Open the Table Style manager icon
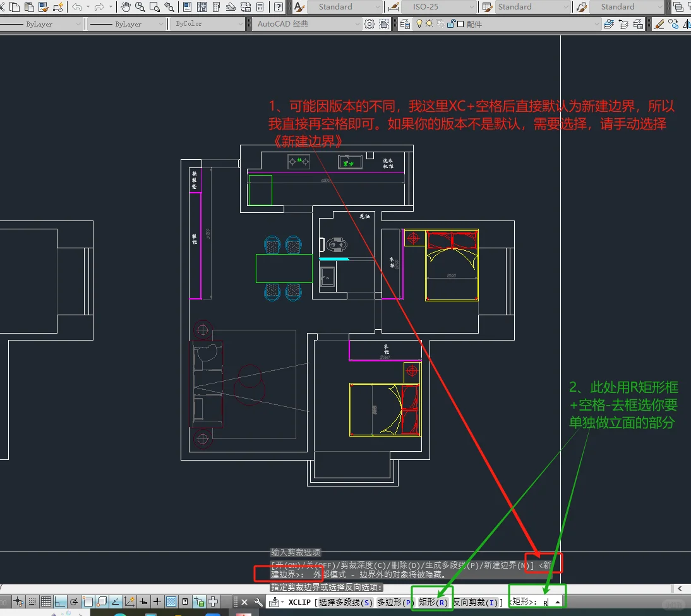 (487, 6)
